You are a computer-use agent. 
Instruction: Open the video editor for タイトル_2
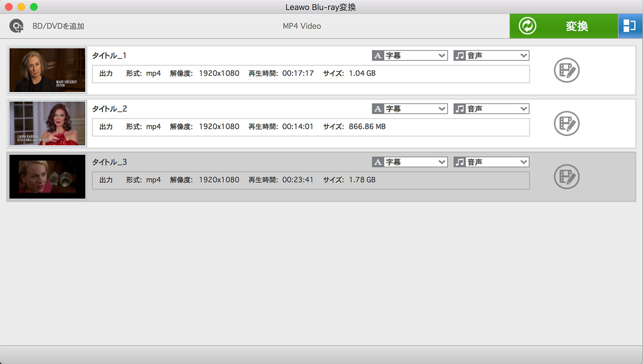pos(566,123)
